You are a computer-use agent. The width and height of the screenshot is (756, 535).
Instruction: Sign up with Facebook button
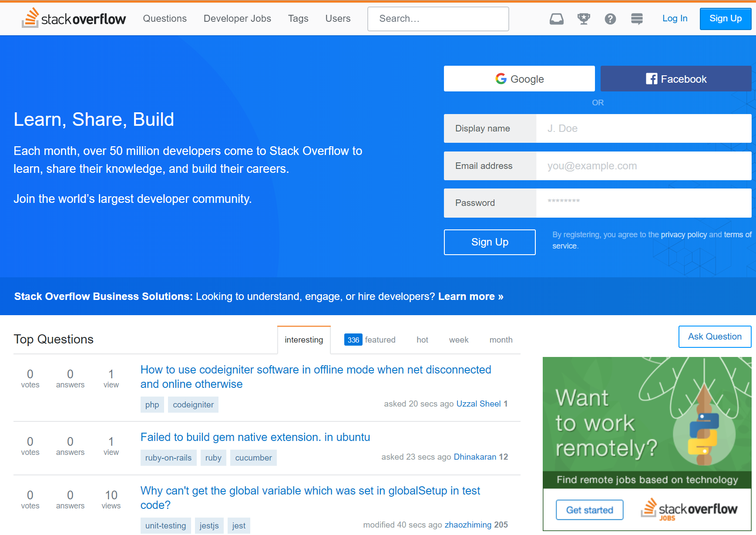pyautogui.click(x=675, y=79)
